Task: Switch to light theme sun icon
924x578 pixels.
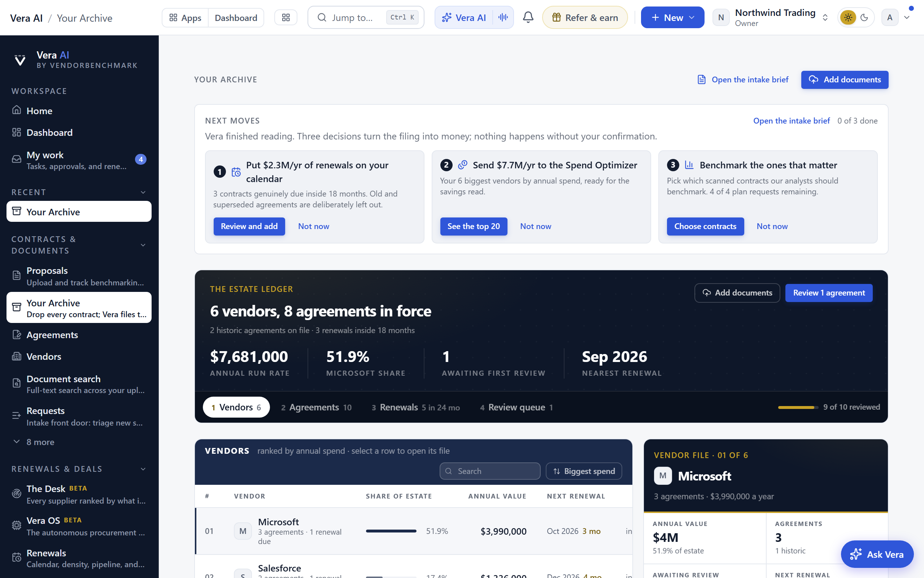Action: pos(848,18)
